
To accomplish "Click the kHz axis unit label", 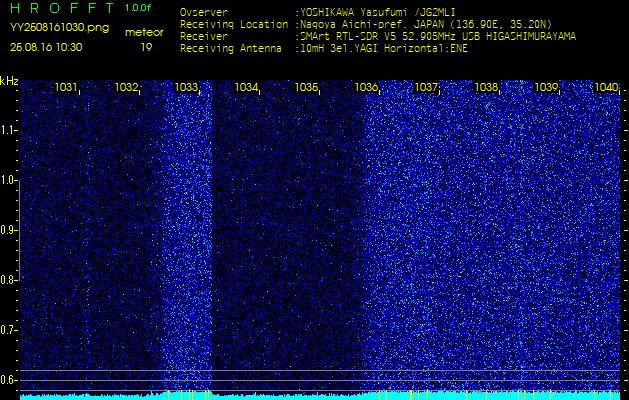I will coord(9,82).
